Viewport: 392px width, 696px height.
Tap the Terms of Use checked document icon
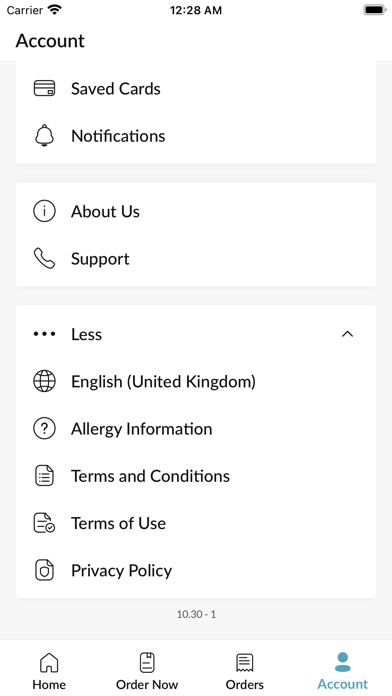[44, 523]
